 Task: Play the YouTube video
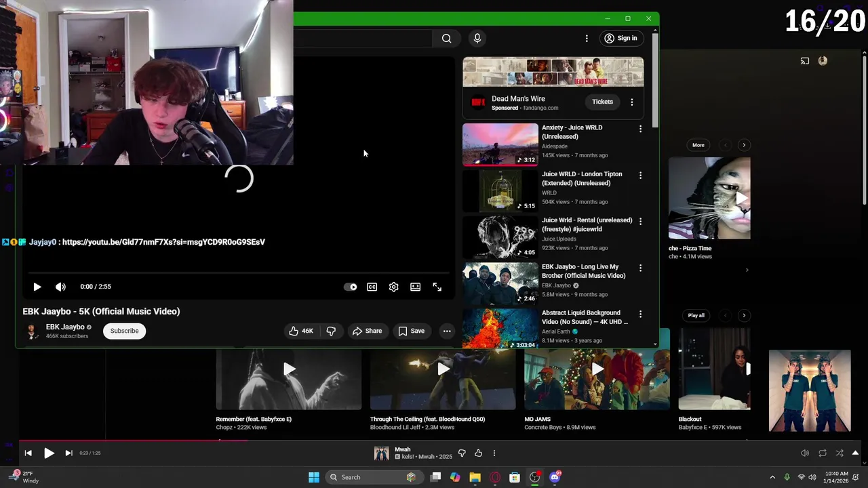(x=37, y=287)
